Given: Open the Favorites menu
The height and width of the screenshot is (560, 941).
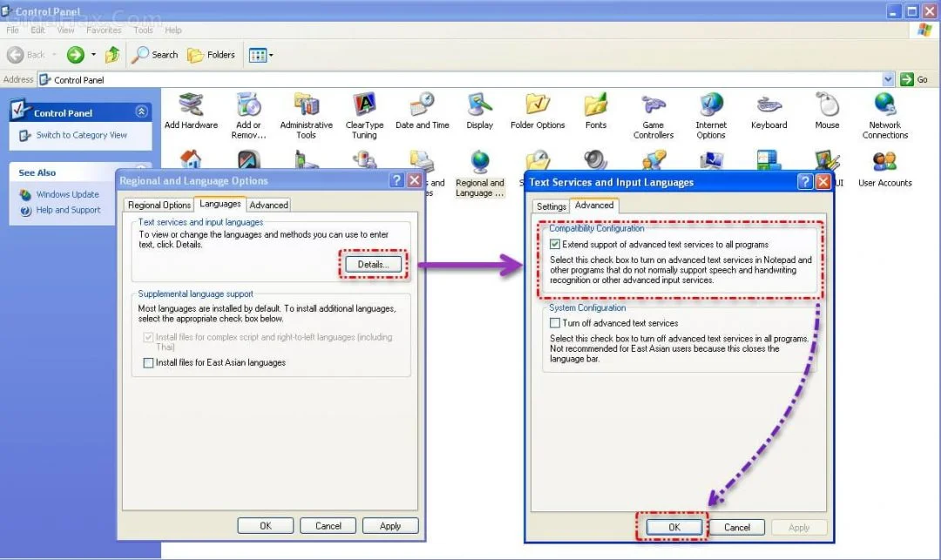Looking at the screenshot, I should [x=104, y=30].
